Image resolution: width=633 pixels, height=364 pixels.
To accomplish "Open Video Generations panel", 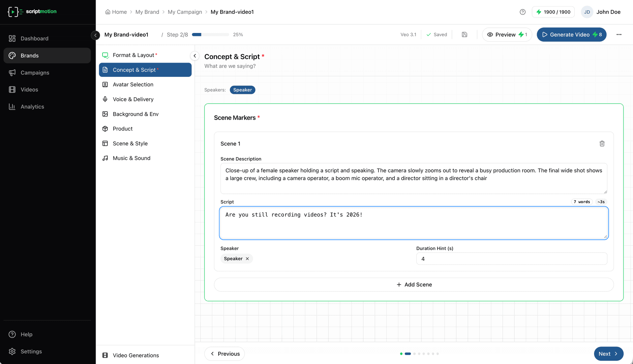I will click(x=136, y=355).
